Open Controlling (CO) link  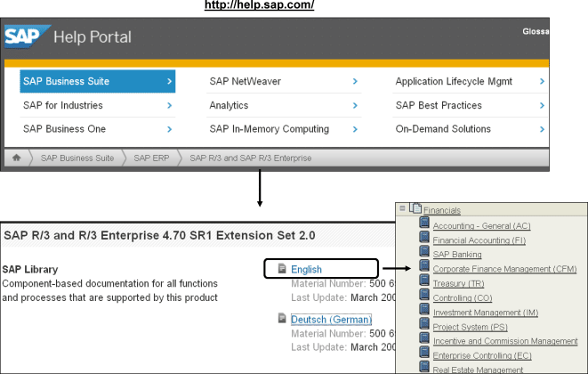[x=463, y=297]
